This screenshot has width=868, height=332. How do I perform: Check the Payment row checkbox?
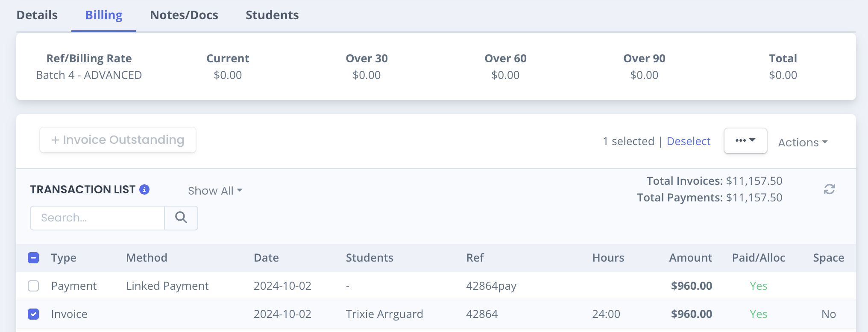coord(33,286)
